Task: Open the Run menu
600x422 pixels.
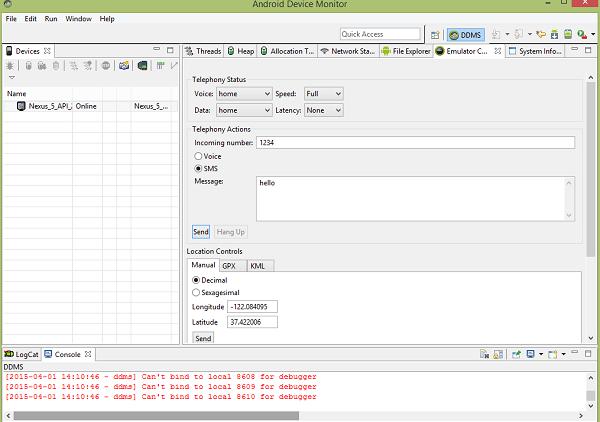Action: click(51, 19)
